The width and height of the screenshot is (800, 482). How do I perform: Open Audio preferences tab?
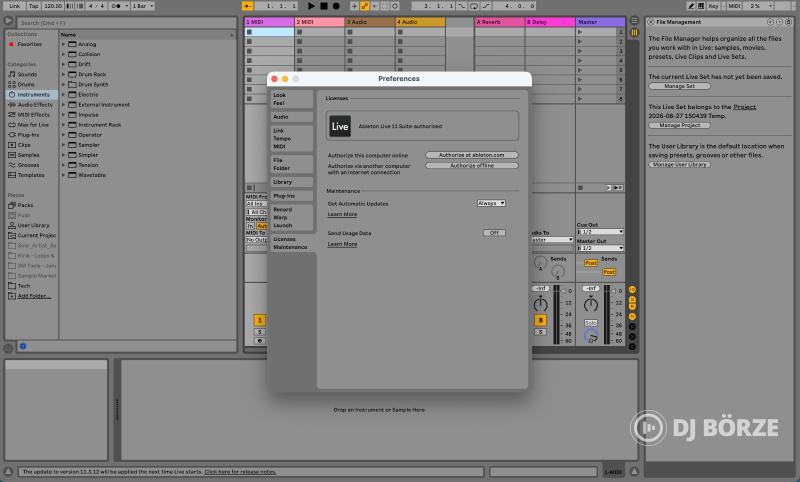[291, 117]
